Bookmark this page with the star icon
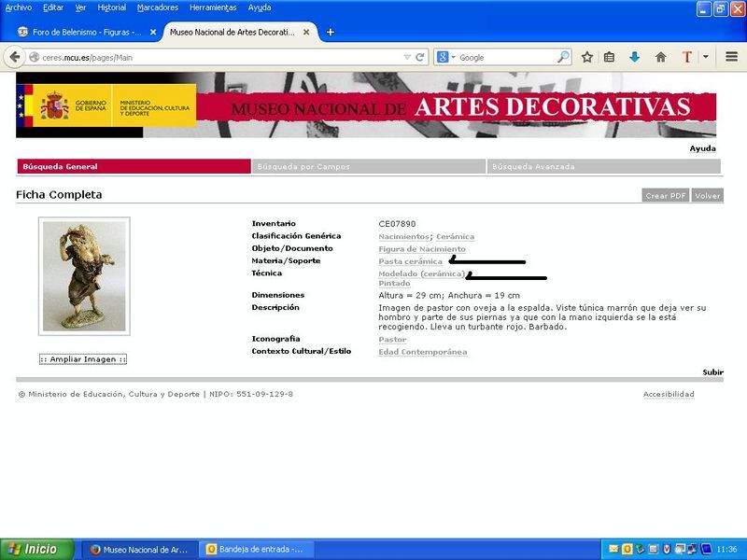This screenshot has width=747, height=560. coord(587,57)
